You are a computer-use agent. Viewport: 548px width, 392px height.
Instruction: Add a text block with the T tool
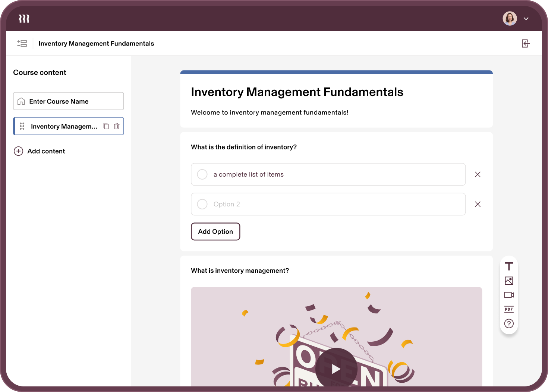509,266
